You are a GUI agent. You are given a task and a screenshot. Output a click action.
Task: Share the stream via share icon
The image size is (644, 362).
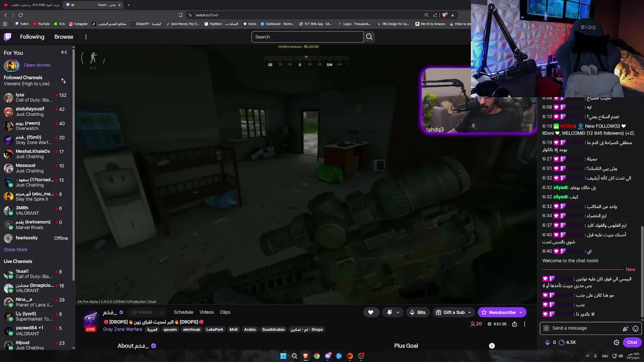point(514,324)
